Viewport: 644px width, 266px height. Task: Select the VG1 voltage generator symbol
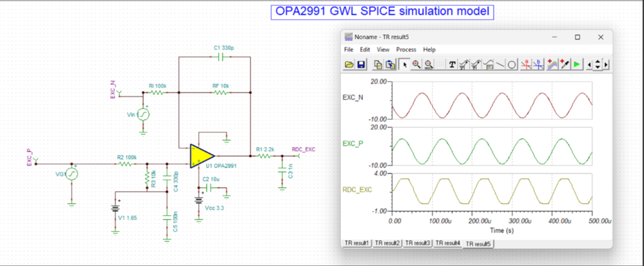coord(71,174)
